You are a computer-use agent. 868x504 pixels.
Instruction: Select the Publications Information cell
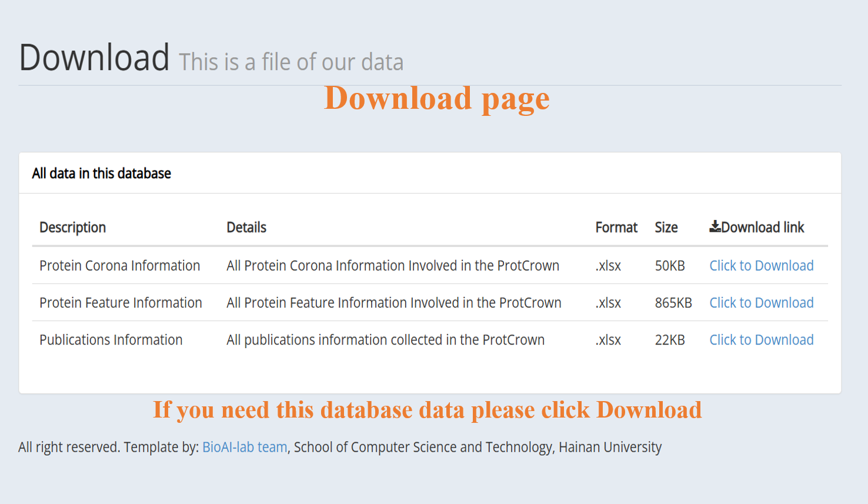tap(111, 340)
